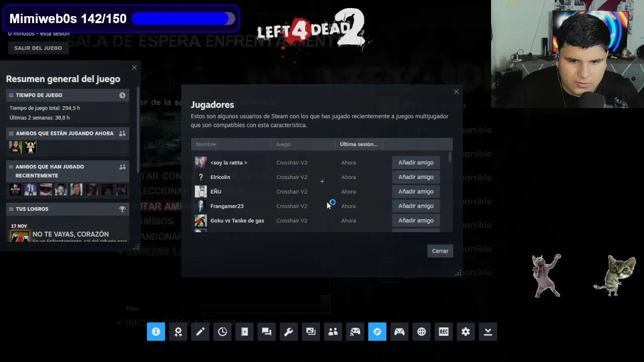Close the Resumen general del juego panel
644x362 pixels.
pos(134,67)
